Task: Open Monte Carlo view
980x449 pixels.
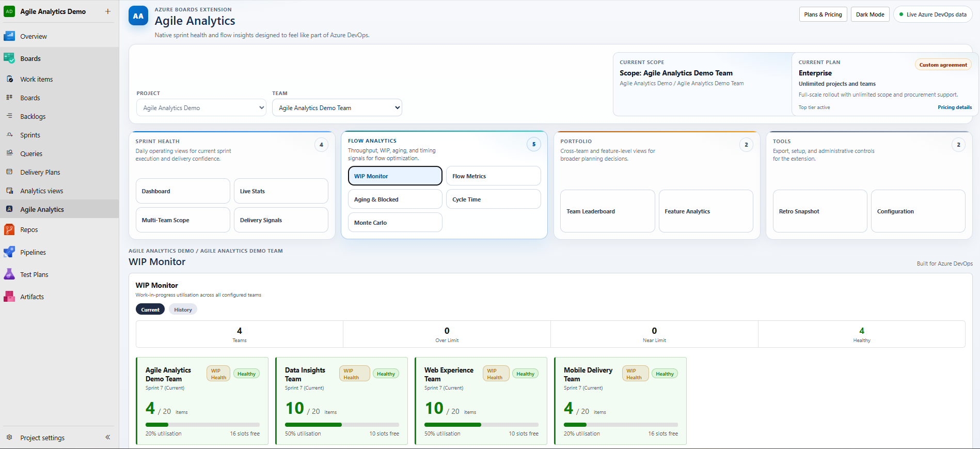Action: [x=395, y=222]
